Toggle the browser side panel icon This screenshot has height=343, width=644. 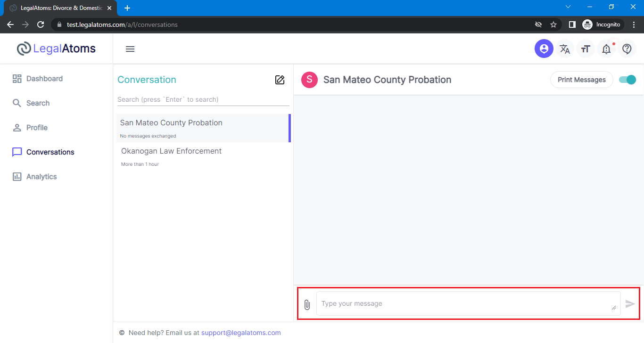[x=572, y=24]
